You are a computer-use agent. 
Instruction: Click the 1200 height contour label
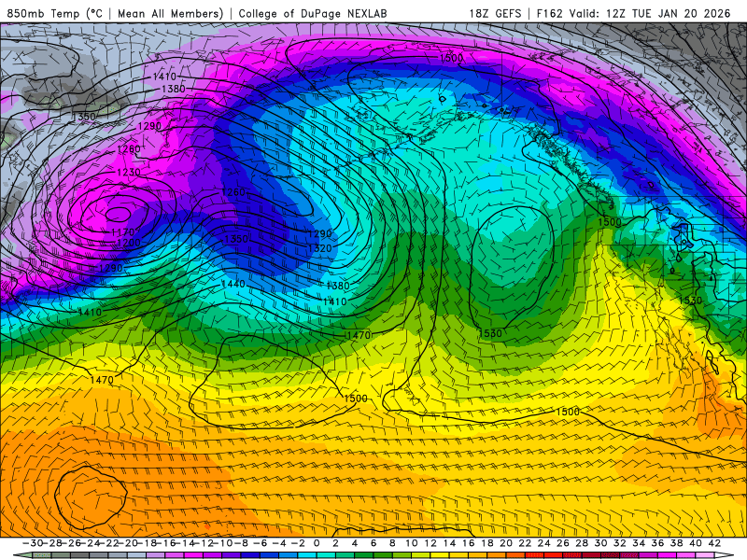tap(129, 243)
